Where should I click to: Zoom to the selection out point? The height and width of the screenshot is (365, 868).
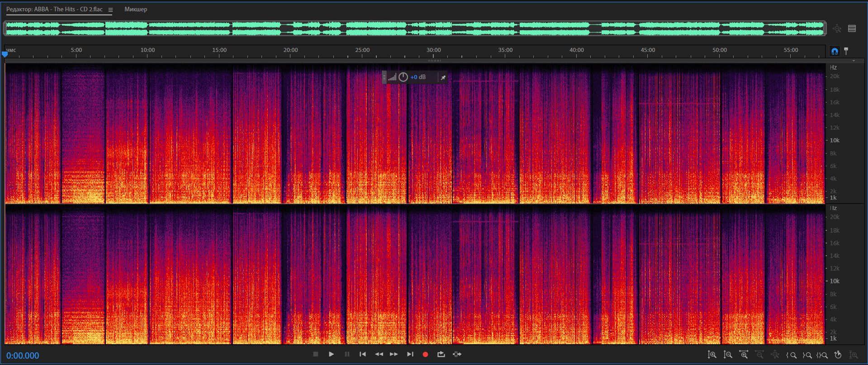click(x=807, y=355)
